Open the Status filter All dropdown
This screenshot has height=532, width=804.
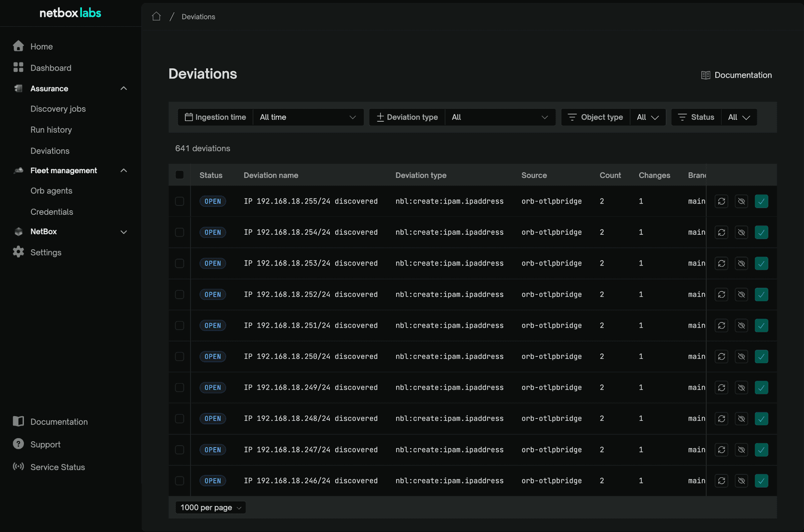[739, 117]
